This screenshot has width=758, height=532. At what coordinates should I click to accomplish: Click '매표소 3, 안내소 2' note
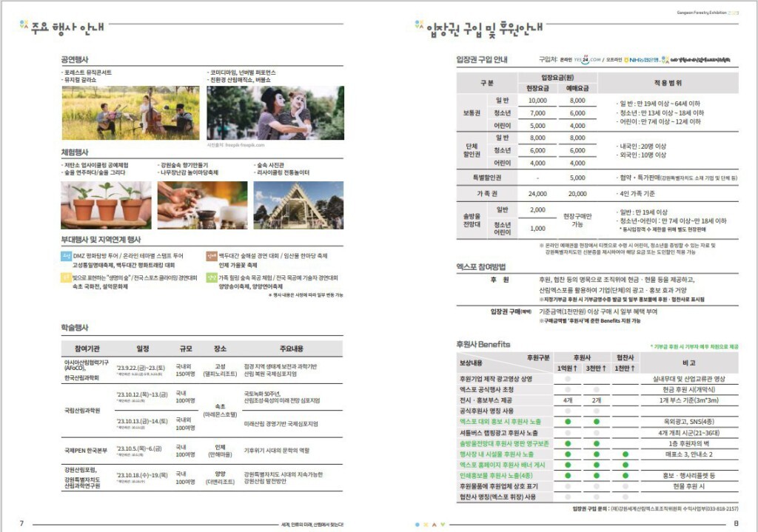[689, 454]
